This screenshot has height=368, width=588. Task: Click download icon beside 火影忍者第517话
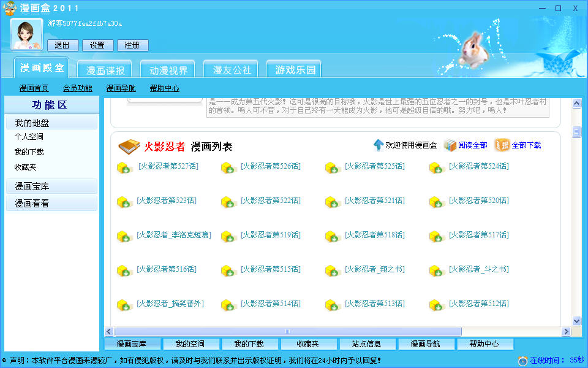(x=437, y=237)
